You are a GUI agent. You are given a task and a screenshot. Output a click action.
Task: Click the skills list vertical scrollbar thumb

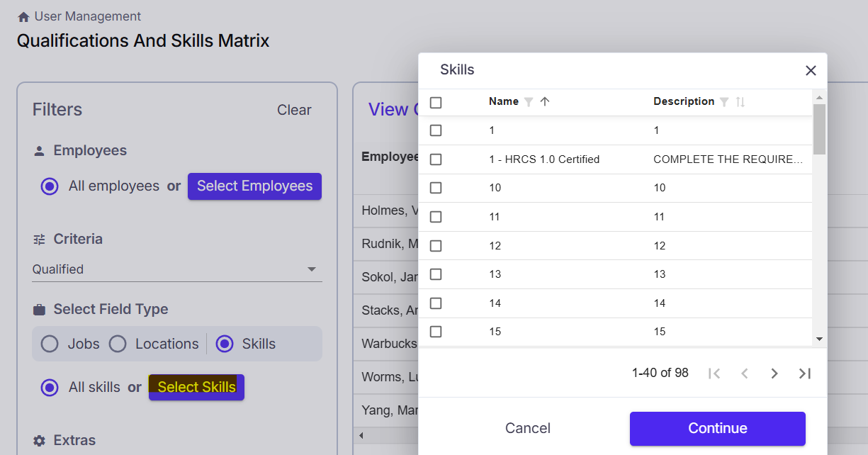(819, 130)
